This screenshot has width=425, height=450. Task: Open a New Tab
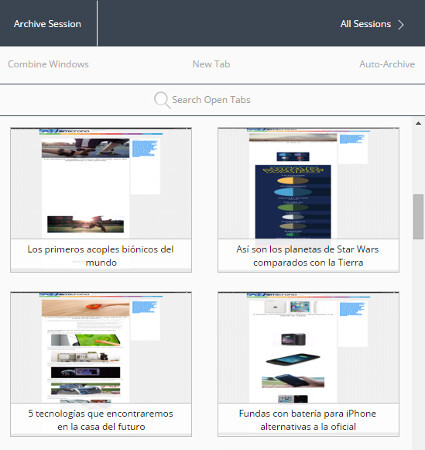211,64
